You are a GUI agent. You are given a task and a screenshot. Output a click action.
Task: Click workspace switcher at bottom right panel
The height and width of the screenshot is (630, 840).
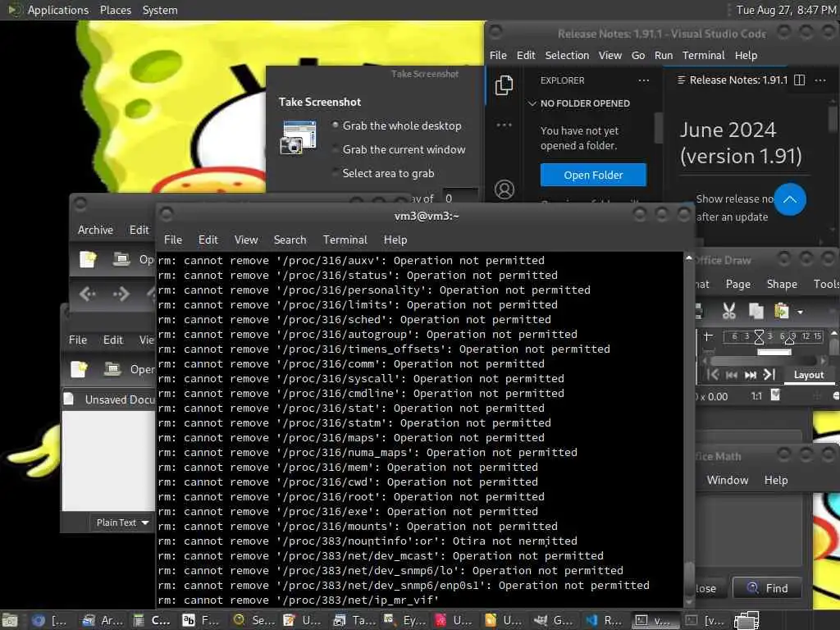coord(746,620)
